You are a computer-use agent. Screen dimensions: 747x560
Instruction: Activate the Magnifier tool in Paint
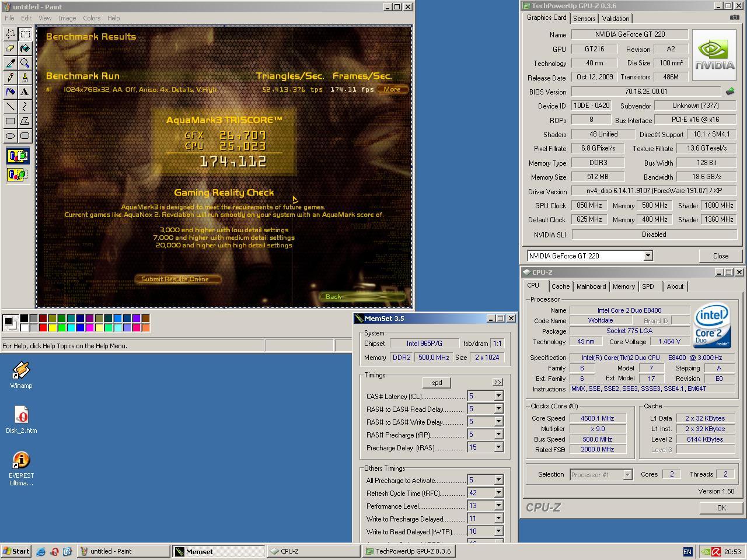point(25,63)
